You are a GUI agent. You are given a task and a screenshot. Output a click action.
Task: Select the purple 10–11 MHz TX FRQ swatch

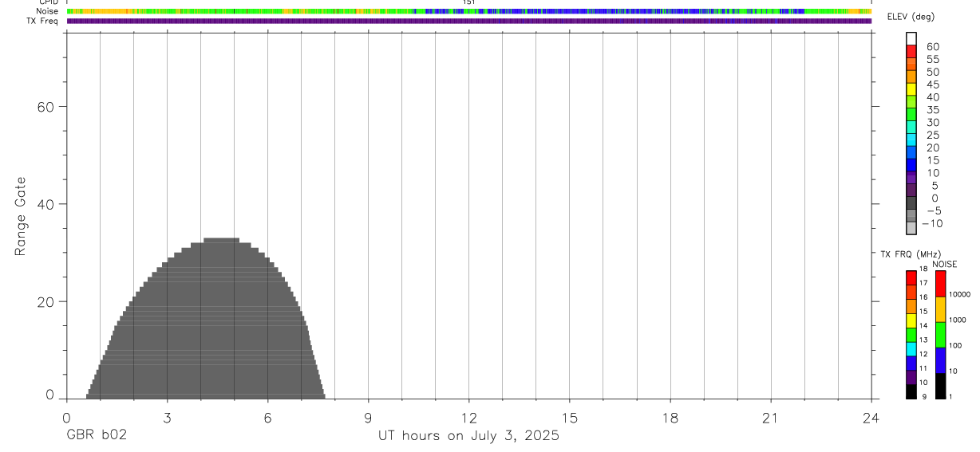pyautogui.click(x=911, y=378)
